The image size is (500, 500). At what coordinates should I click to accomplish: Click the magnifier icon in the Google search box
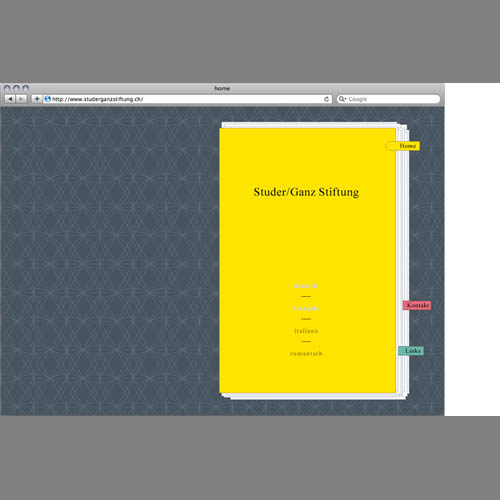coord(342,99)
